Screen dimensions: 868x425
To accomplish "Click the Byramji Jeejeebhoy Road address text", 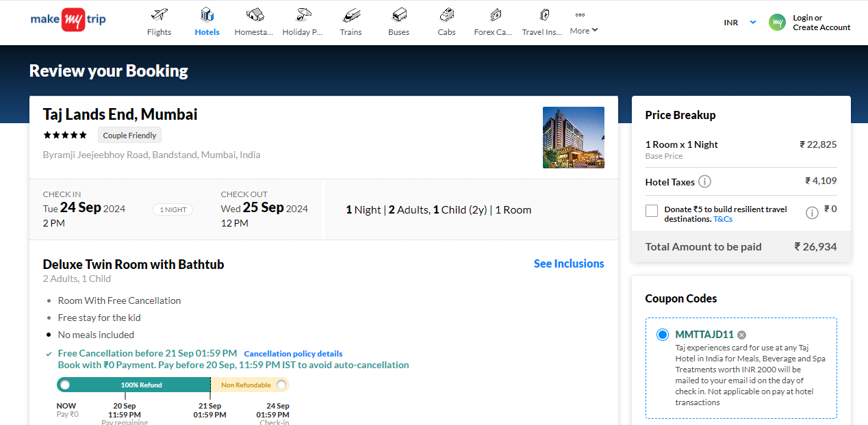I will coord(151,155).
